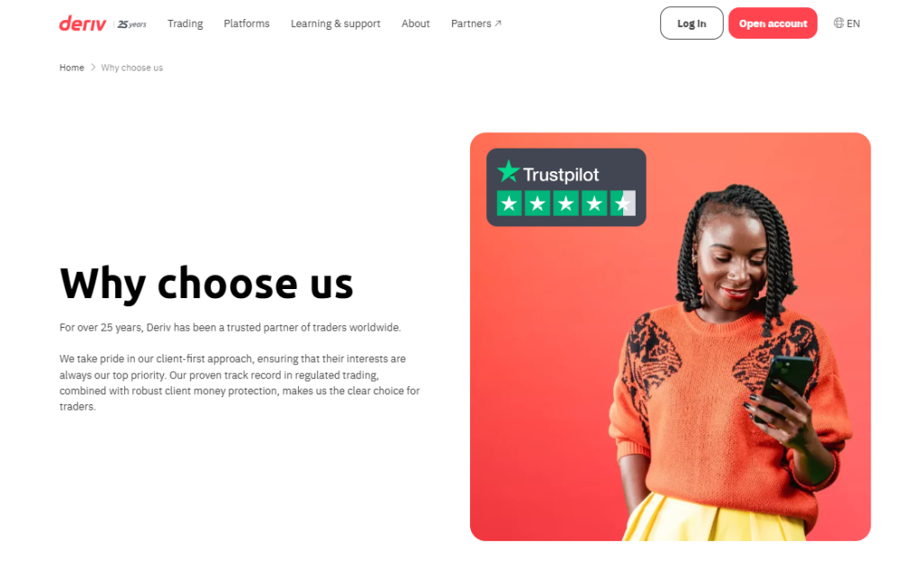Click the woman with phone hero image
The width and height of the screenshot is (922, 588).
670,337
